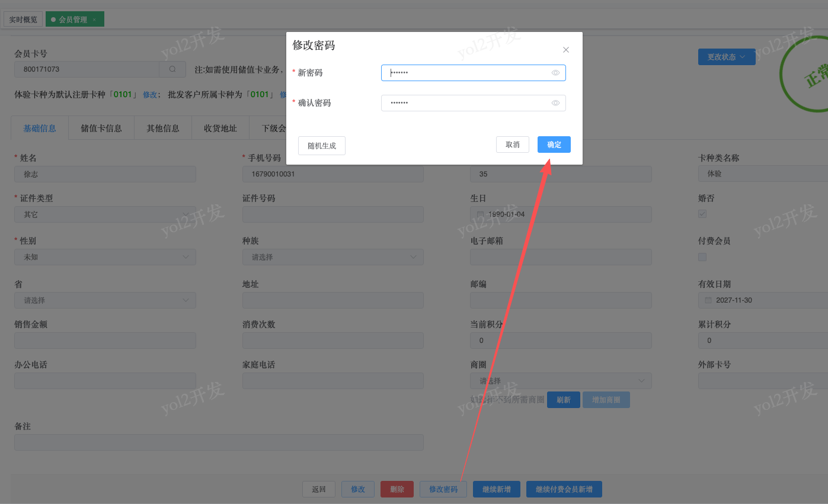Click the 销售金额 field
The width and height of the screenshot is (828, 504).
(x=105, y=341)
